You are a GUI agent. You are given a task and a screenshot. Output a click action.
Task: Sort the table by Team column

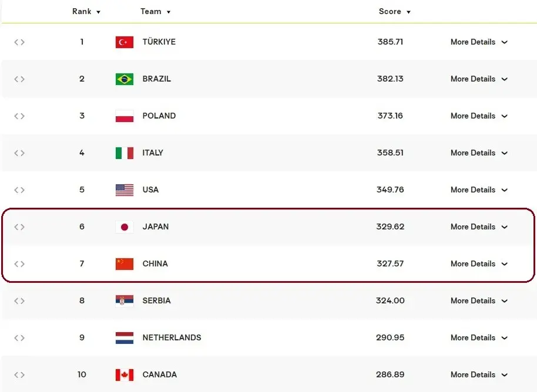coord(156,11)
